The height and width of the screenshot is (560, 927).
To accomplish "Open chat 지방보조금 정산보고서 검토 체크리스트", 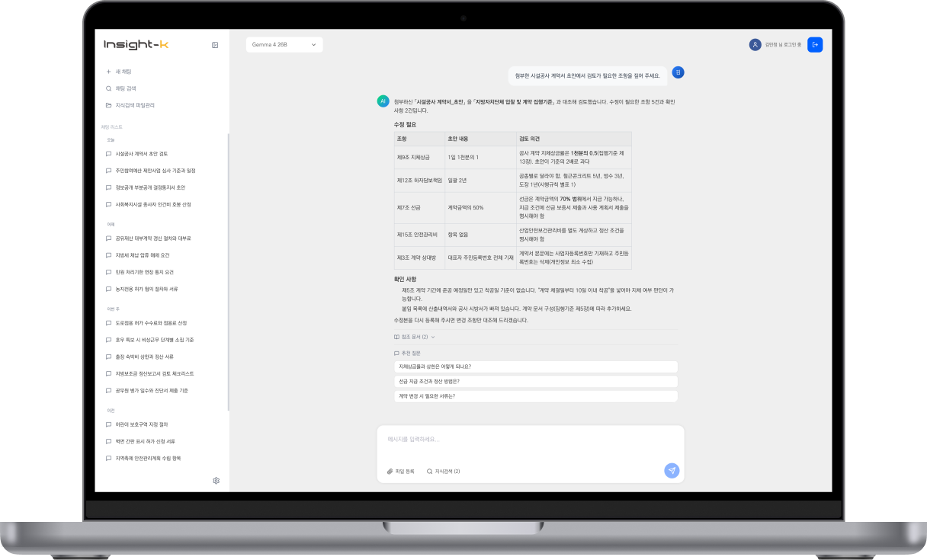I will tap(155, 373).
